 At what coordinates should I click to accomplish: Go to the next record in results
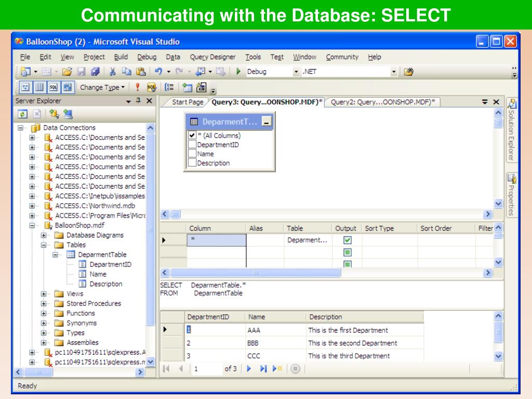tap(249, 368)
